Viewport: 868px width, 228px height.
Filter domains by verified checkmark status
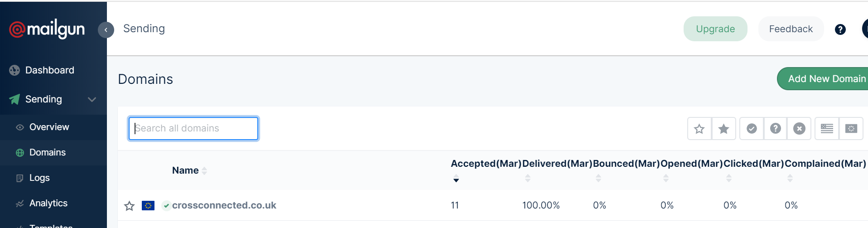click(752, 129)
